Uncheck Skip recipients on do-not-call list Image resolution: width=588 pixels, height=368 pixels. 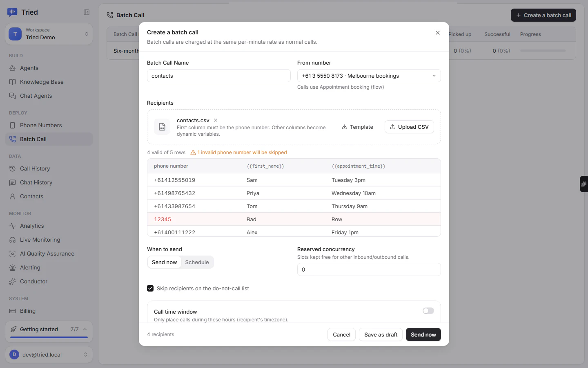pyautogui.click(x=150, y=289)
